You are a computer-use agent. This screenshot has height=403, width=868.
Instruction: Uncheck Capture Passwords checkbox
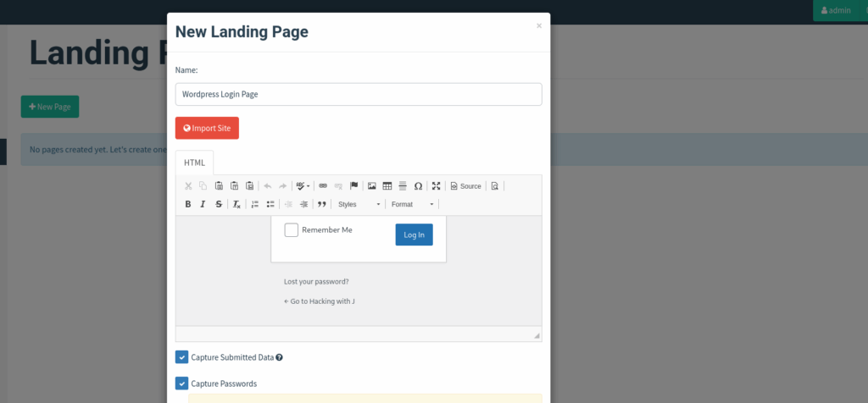(x=181, y=384)
